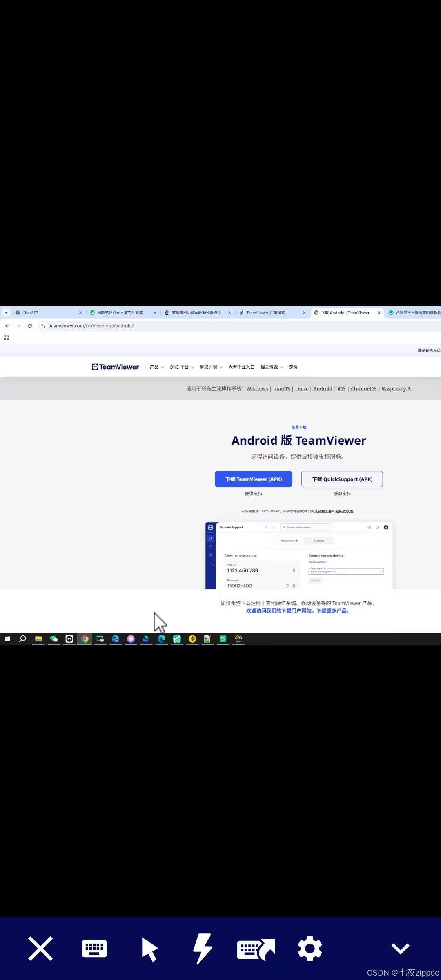Open the iOS download link
441x980 pixels.
[342, 389]
